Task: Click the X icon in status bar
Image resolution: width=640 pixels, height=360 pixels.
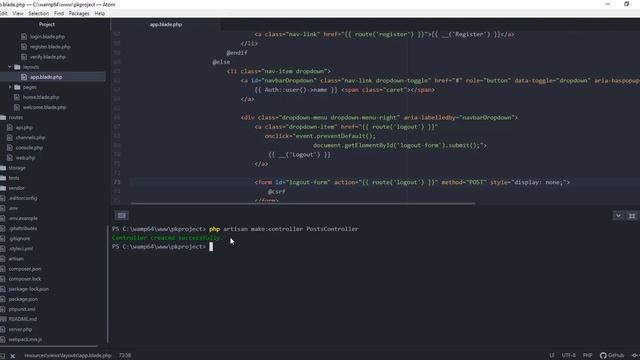Action: pos(13,356)
